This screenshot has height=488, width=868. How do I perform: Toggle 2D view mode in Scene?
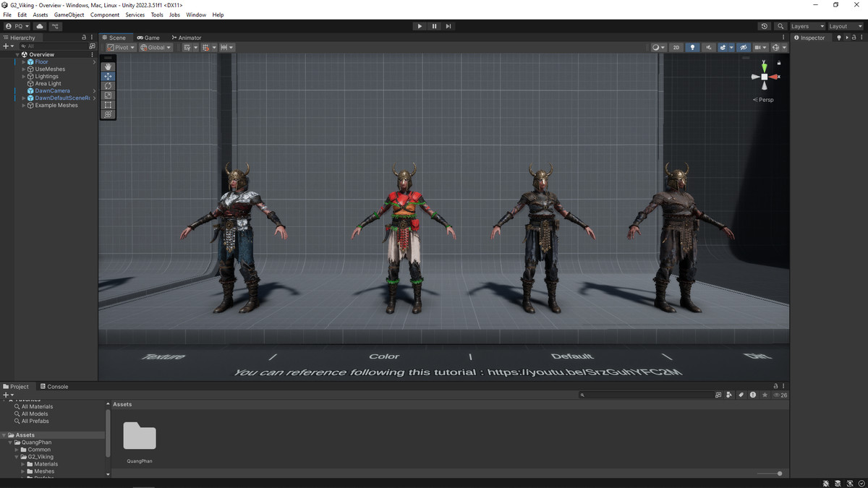coord(676,48)
